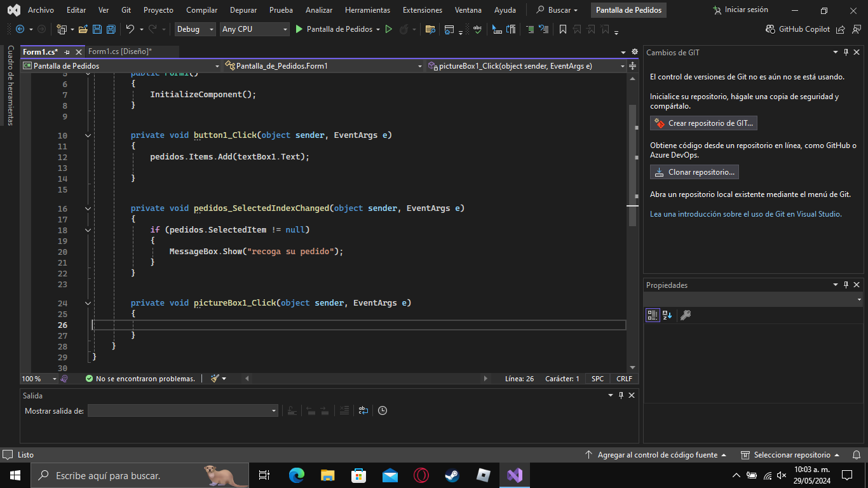Image resolution: width=868 pixels, height=488 pixels.
Task: Click the 'Crear repositorio de GIT...' button
Action: pyautogui.click(x=703, y=123)
